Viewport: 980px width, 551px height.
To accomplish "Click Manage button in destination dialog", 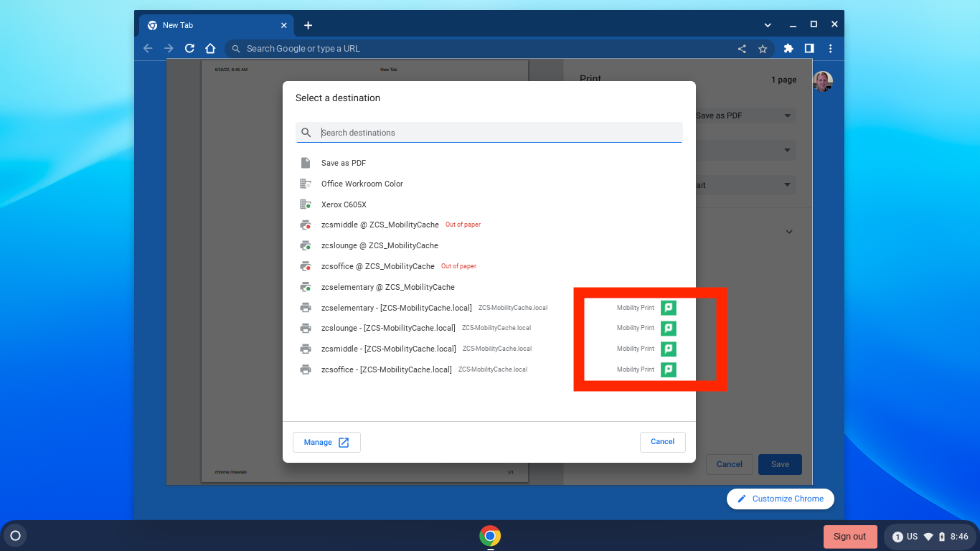I will pyautogui.click(x=326, y=442).
